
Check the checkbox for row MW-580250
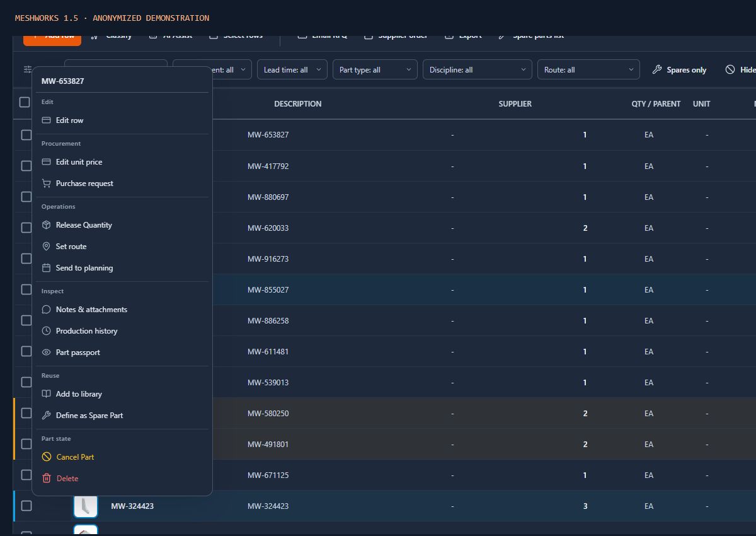click(x=26, y=413)
